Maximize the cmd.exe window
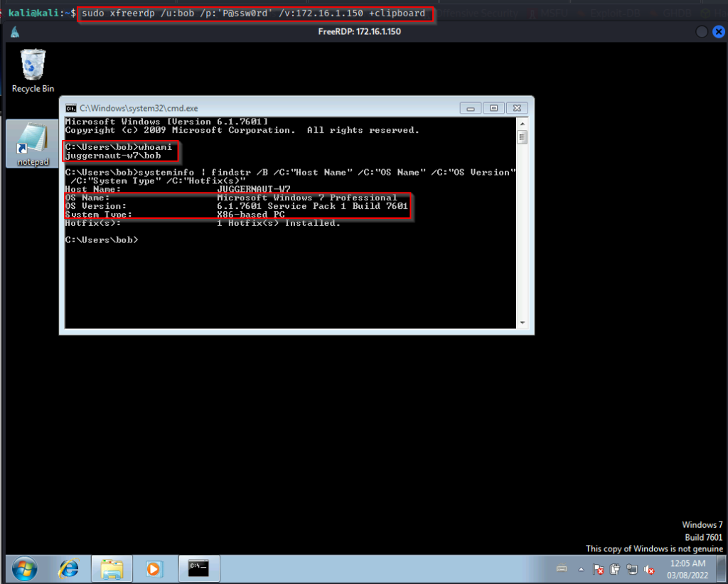The height and width of the screenshot is (584, 728). click(493, 108)
